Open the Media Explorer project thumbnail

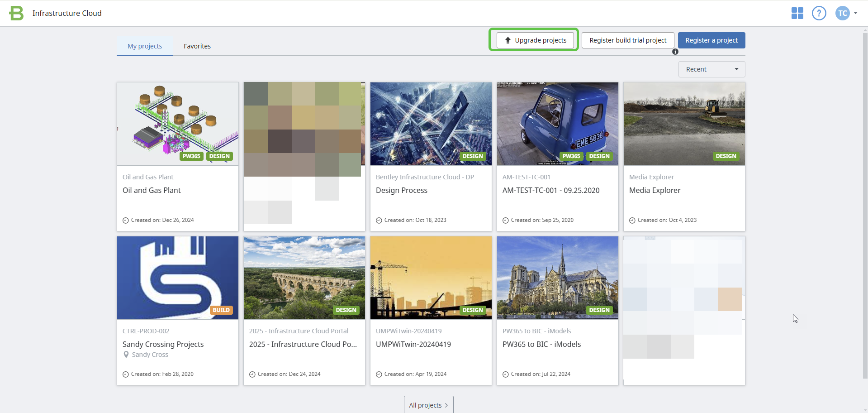(684, 124)
